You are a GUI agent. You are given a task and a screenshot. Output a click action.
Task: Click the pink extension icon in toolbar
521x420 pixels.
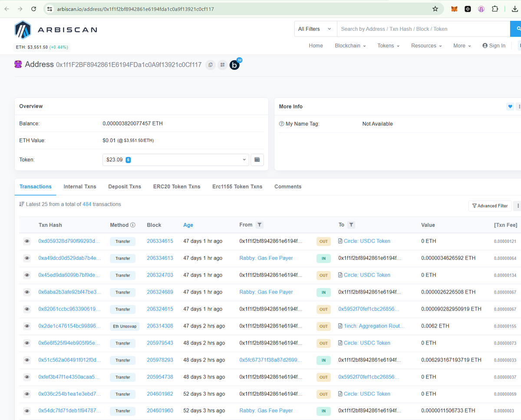[481, 9]
